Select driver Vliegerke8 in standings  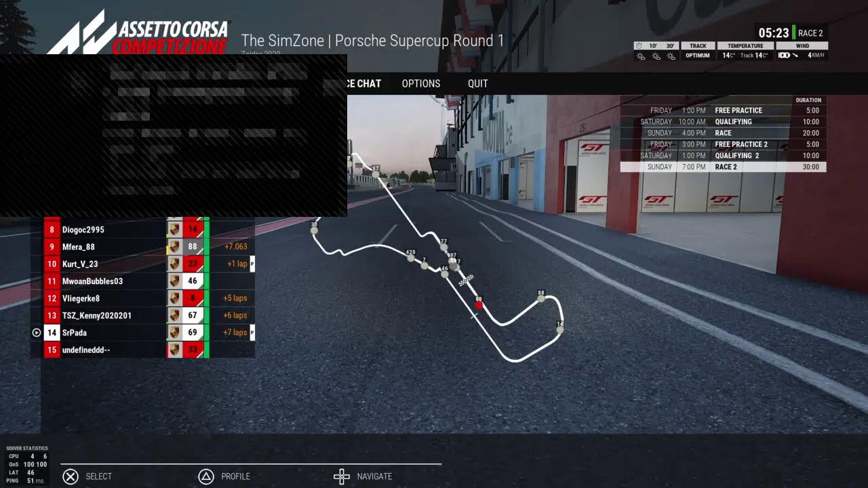pos(81,298)
